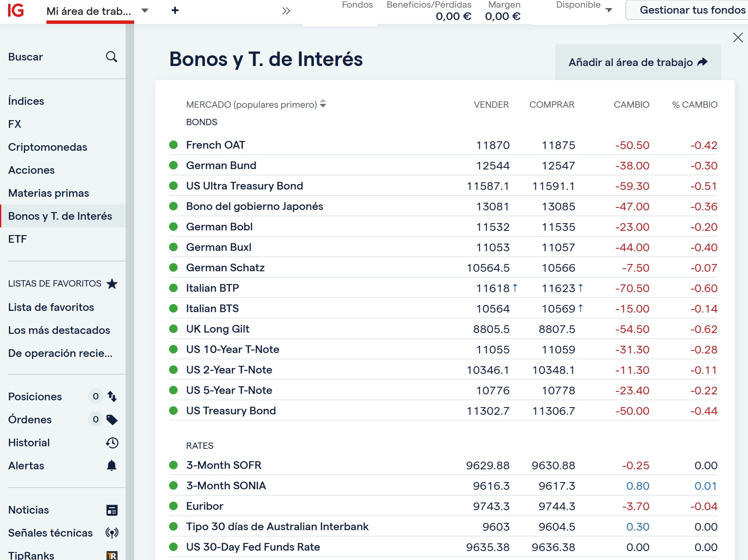Open Historial section
Screen dimensions: 748x560
[29, 442]
